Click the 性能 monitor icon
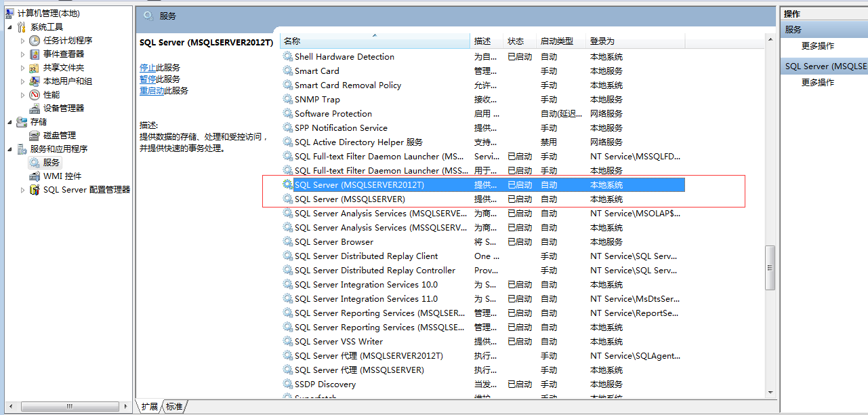The height and width of the screenshot is (415, 868). 35,95
